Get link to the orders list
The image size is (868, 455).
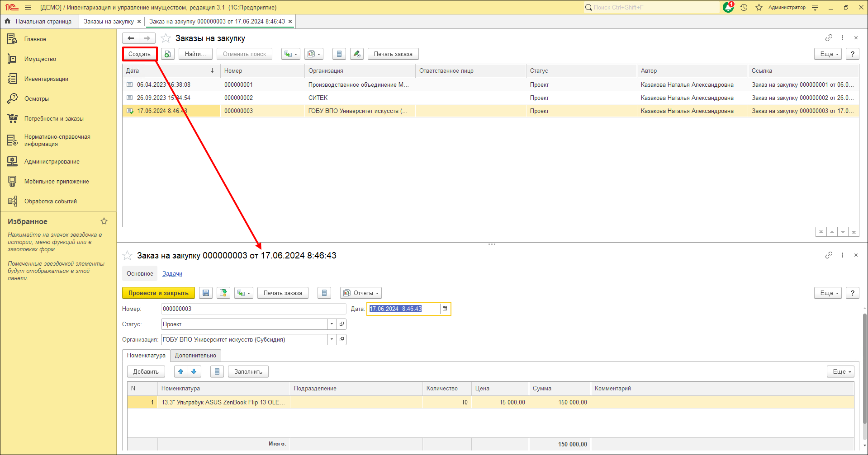click(x=829, y=38)
